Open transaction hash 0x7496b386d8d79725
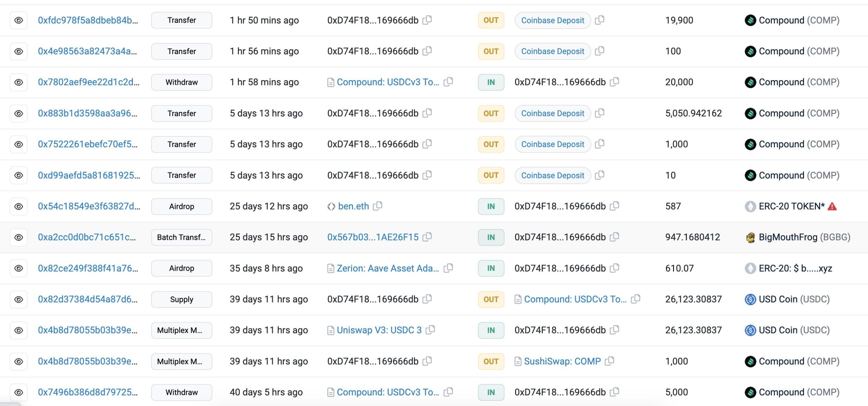868x406 pixels. [88, 392]
